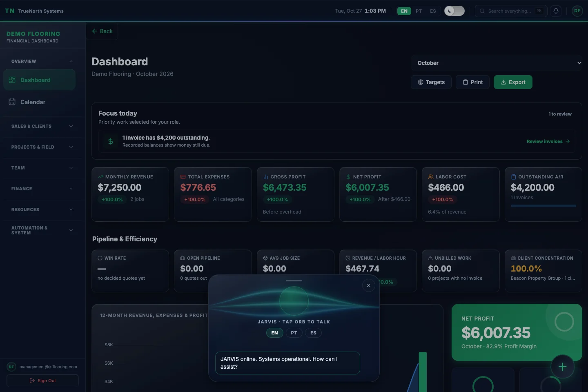
Task: Open the Targets button
Action: coord(431,82)
